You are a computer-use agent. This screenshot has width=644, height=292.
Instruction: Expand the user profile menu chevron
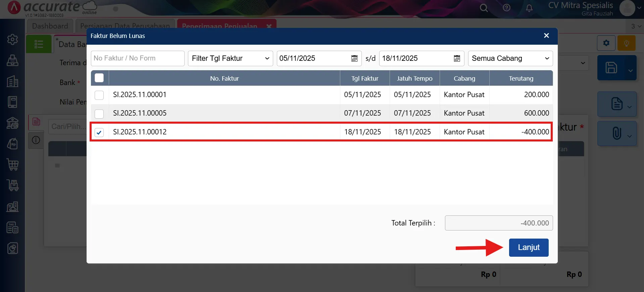pyautogui.click(x=639, y=8)
